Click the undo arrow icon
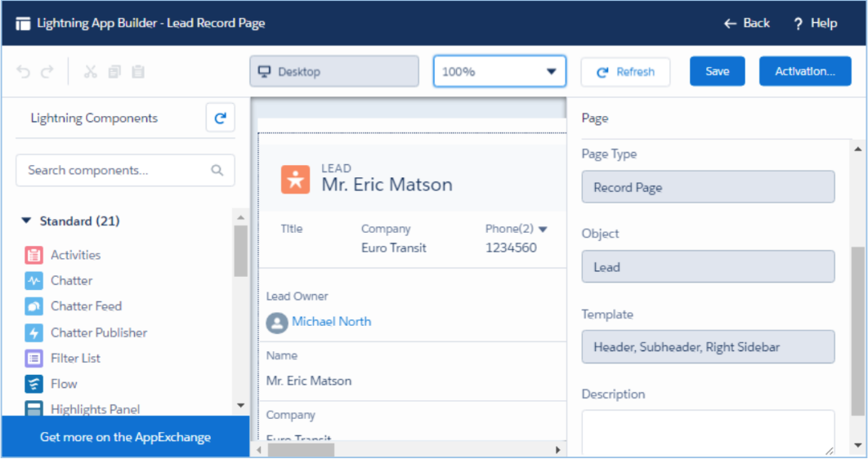 click(x=23, y=72)
